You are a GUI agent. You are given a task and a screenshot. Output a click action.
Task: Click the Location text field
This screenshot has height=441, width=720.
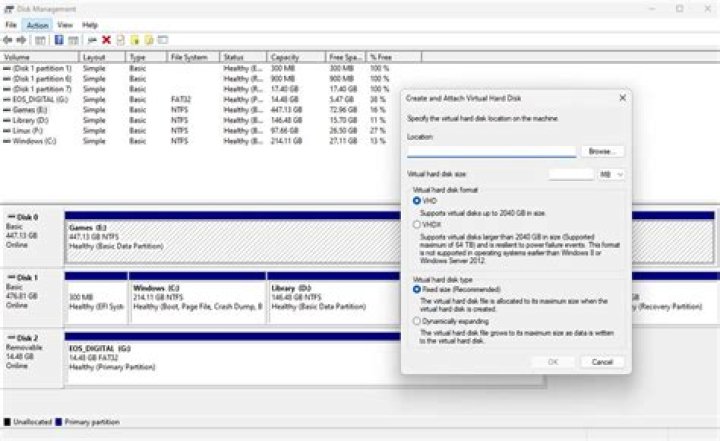[x=491, y=151]
